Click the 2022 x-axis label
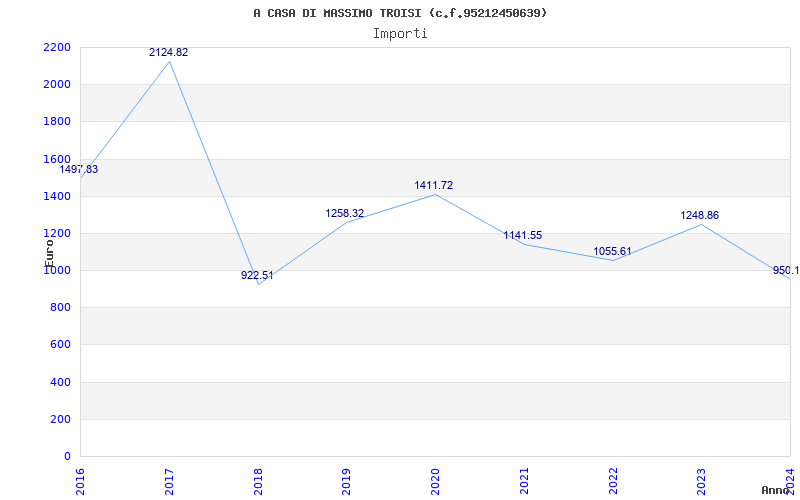800x500 pixels. click(613, 481)
